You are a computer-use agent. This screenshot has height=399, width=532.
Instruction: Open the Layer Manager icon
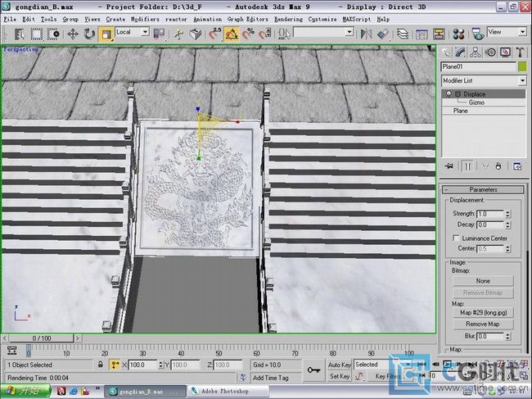[403, 34]
